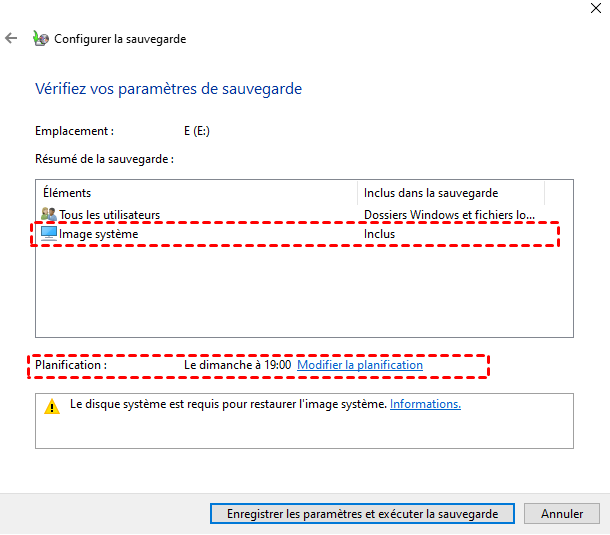Click the Le dimanche à 19:00 schedule text
Image resolution: width=610 pixels, height=535 pixels.
(237, 365)
